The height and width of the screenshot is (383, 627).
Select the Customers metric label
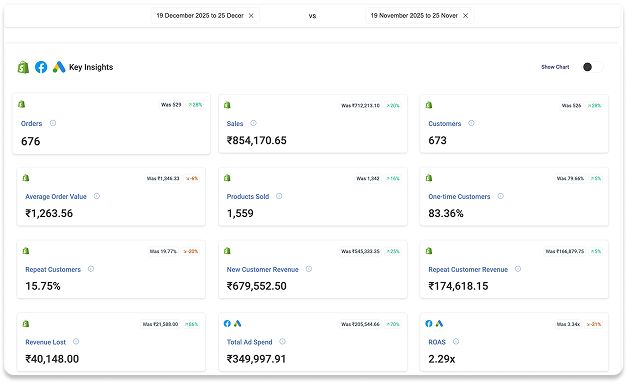pyautogui.click(x=445, y=124)
